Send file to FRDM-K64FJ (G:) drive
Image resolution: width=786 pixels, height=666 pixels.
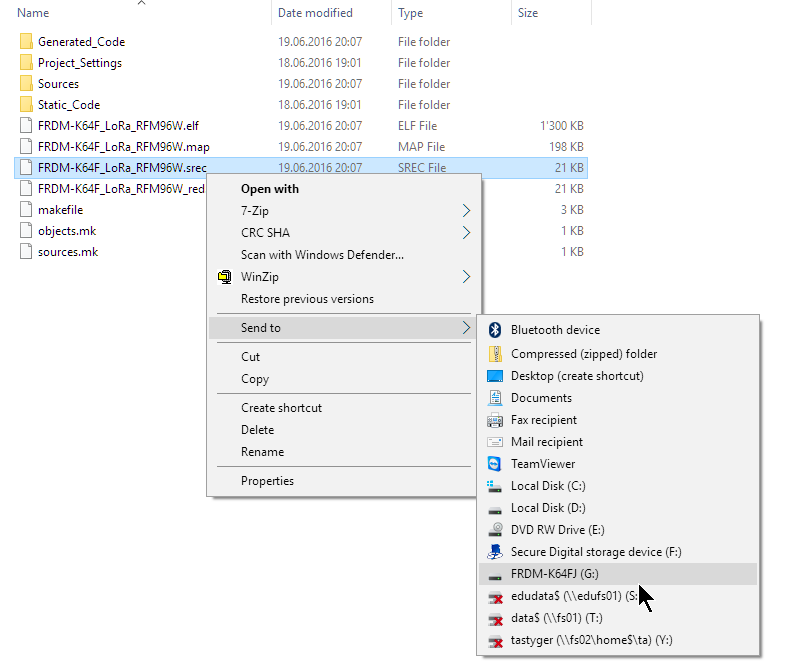click(x=554, y=574)
